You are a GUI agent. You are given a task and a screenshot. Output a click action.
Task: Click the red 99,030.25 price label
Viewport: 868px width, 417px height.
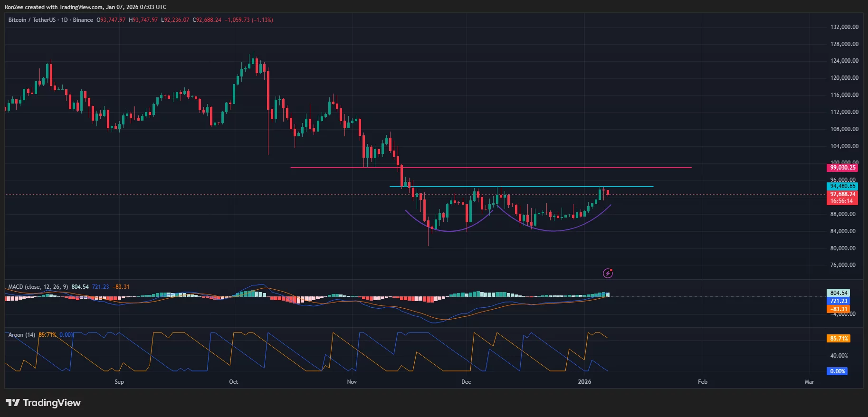[842, 168]
